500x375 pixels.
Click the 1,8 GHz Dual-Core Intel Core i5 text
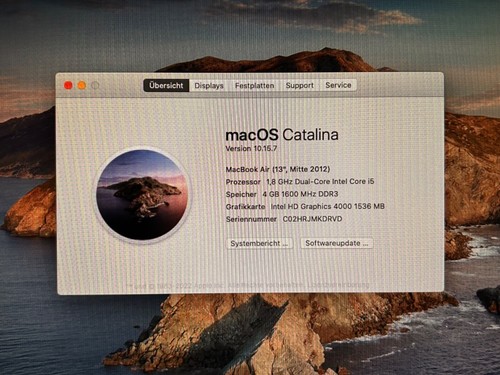coord(320,181)
